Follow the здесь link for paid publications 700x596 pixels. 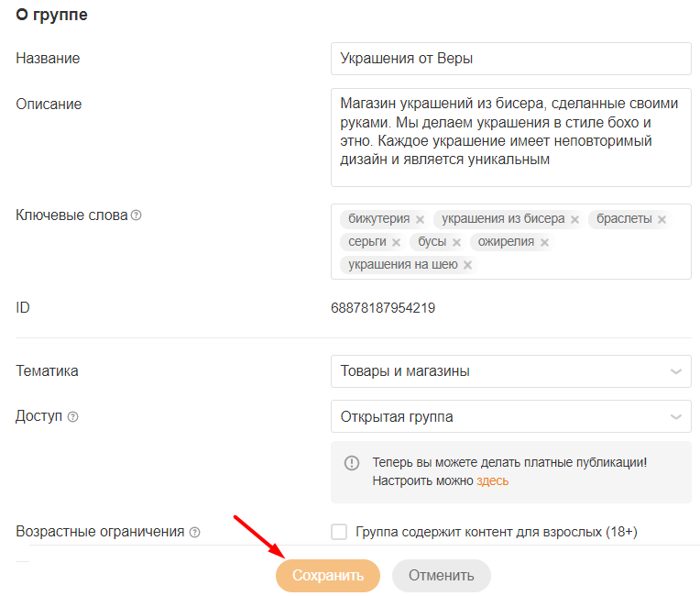pos(492,480)
